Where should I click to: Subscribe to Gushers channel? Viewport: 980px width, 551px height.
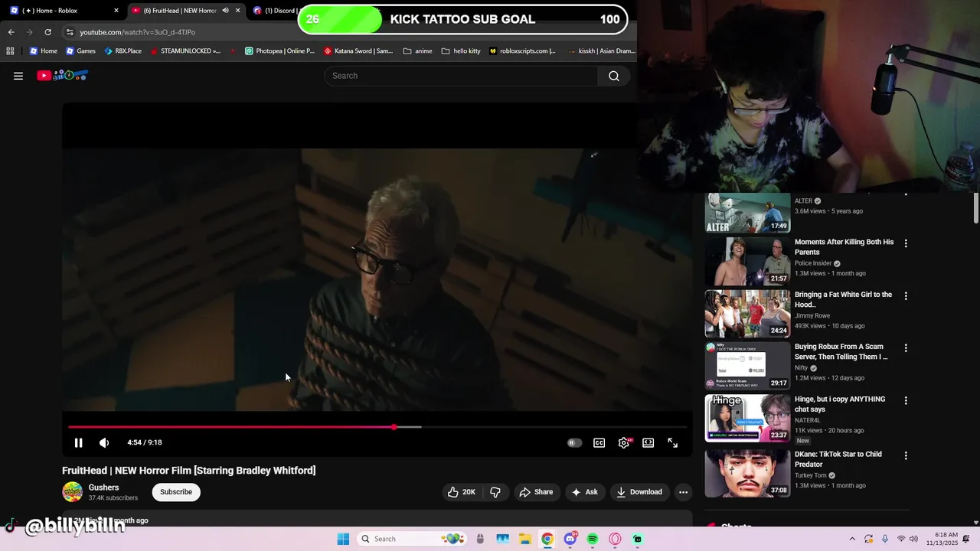click(176, 492)
